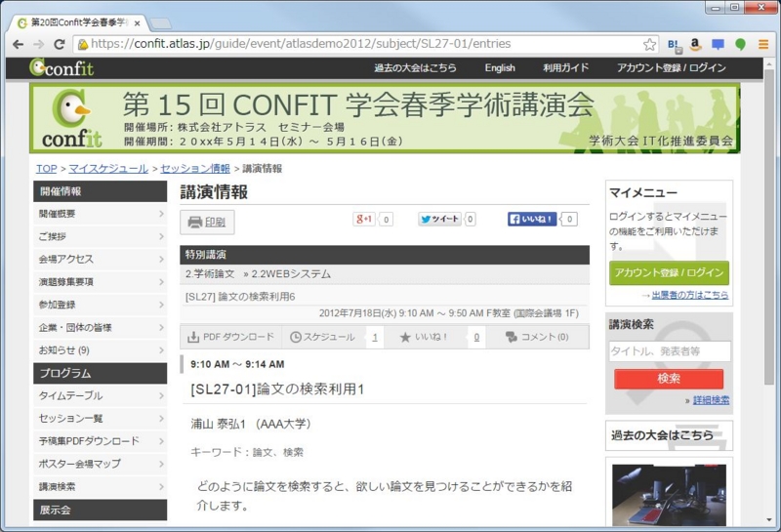Open 予稿集PDFダウンロード sidebar item
Screen dimensions: 781x532
pos(101,441)
